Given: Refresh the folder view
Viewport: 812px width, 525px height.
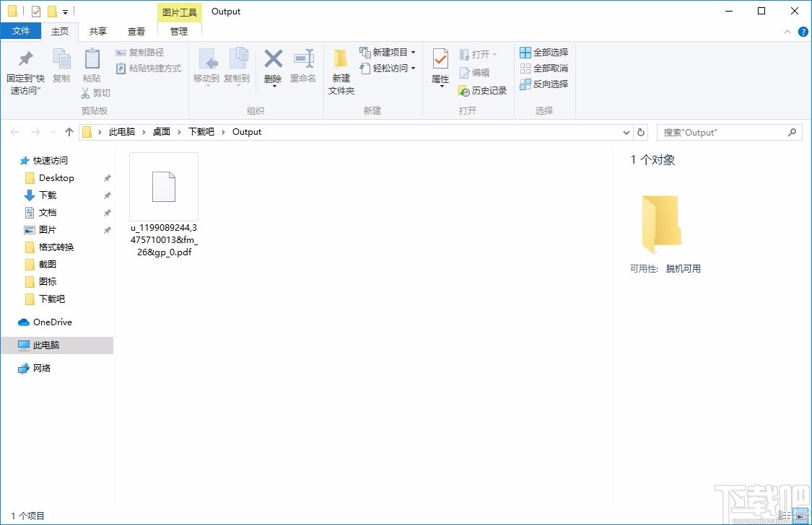Looking at the screenshot, I should point(641,132).
